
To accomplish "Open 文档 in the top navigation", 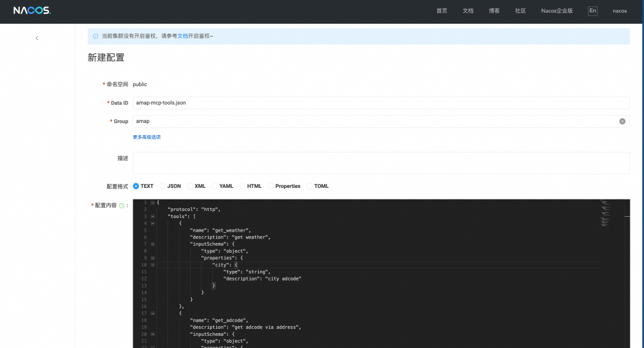I will (468, 11).
